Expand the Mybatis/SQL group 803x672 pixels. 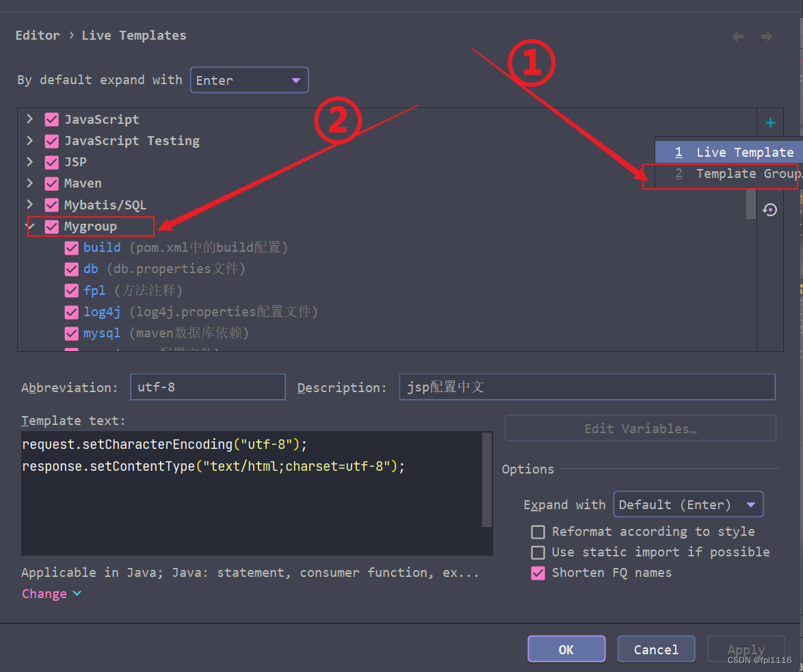click(29, 205)
